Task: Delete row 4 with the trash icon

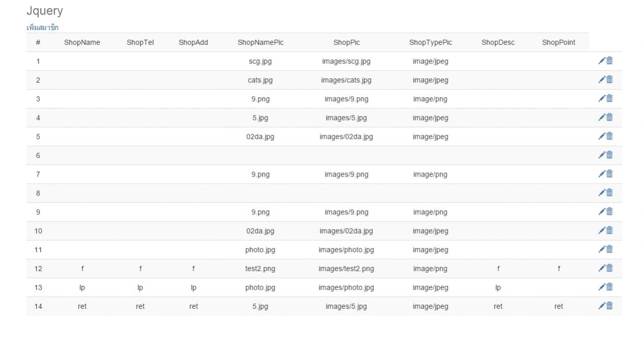Action: pos(609,118)
